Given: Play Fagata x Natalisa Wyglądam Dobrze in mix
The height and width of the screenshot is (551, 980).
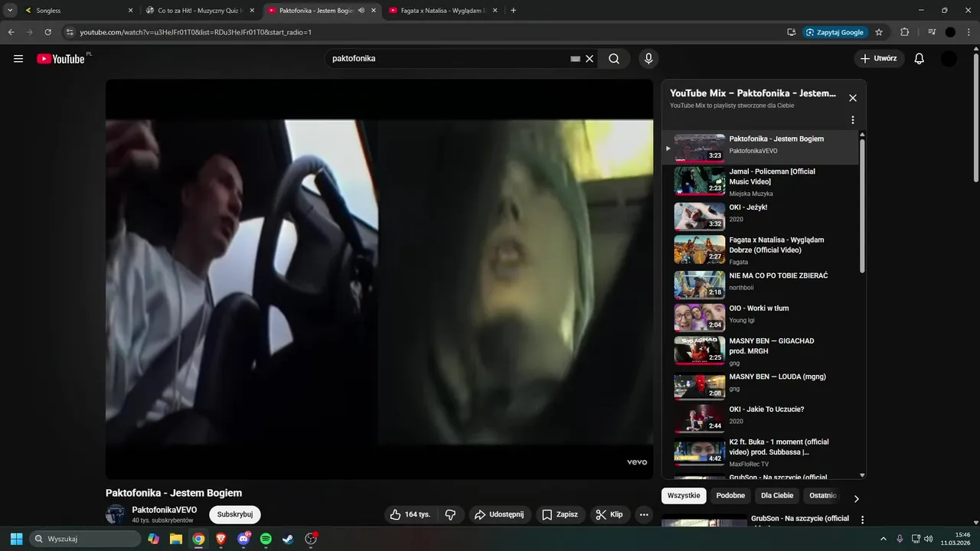Looking at the screenshot, I should coord(760,249).
